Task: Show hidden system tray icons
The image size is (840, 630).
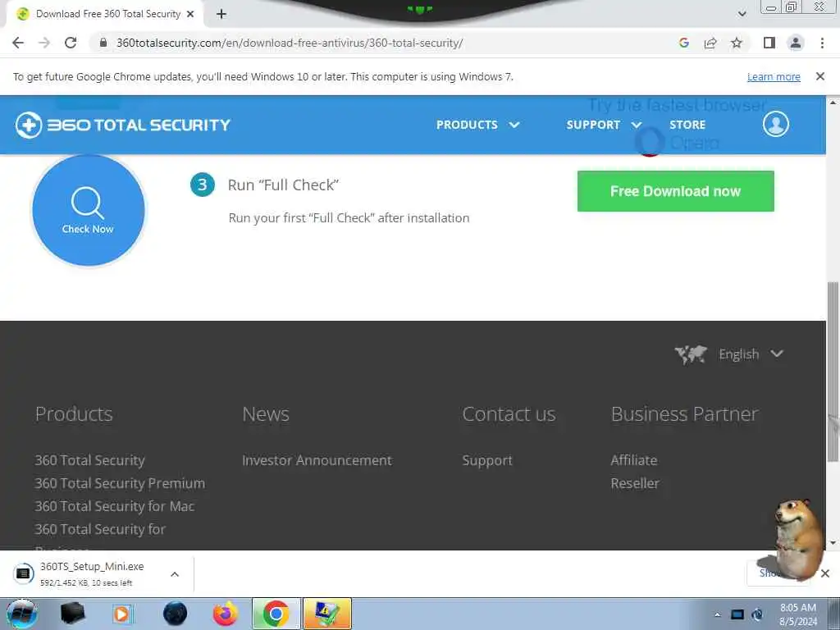Action: (717, 614)
